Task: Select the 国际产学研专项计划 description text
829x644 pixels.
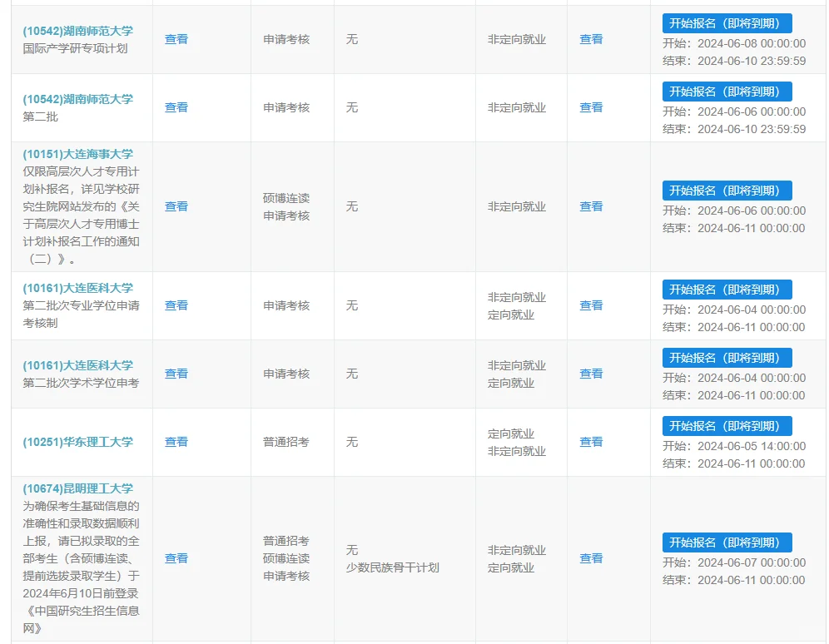Action: click(x=75, y=48)
